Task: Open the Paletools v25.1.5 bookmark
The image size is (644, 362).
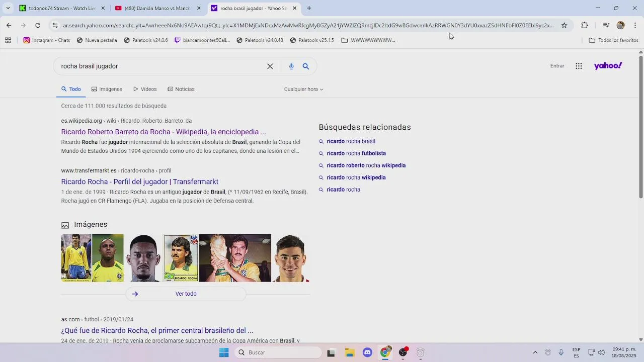Action: click(x=312, y=40)
